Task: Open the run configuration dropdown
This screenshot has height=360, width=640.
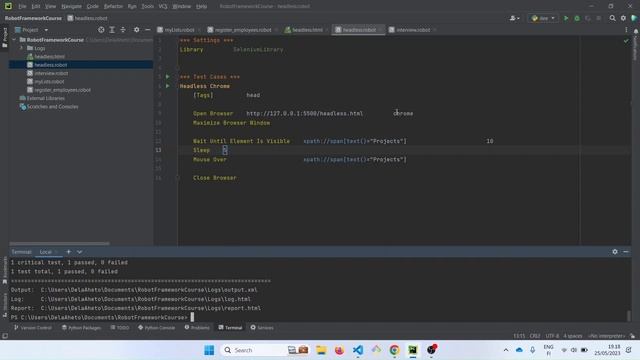Action: (543, 18)
